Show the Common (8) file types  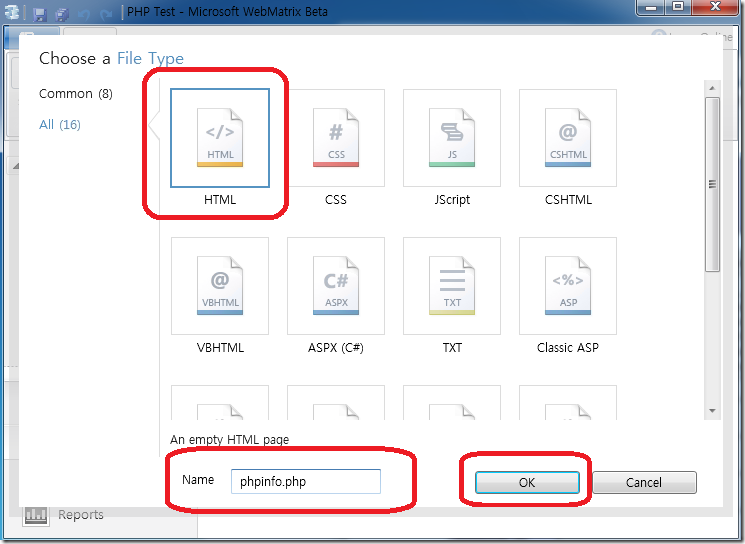tap(76, 94)
